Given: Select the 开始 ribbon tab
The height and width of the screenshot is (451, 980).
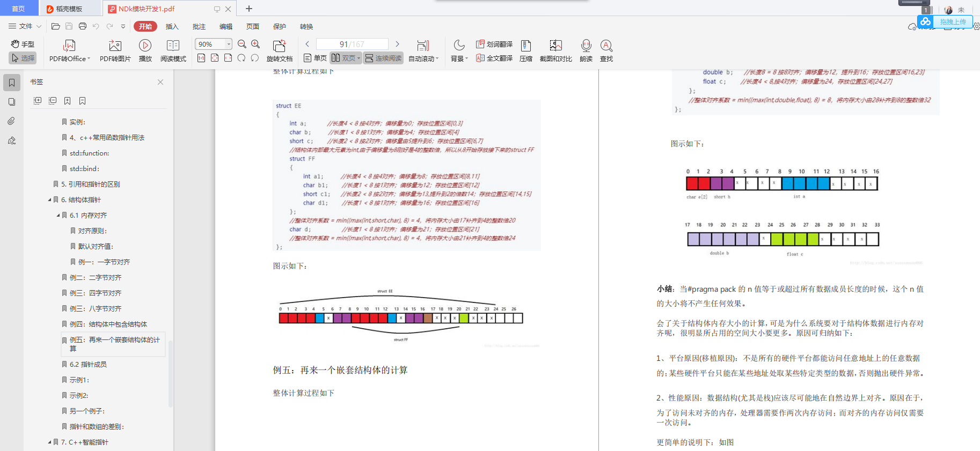Looking at the screenshot, I should click(145, 26).
